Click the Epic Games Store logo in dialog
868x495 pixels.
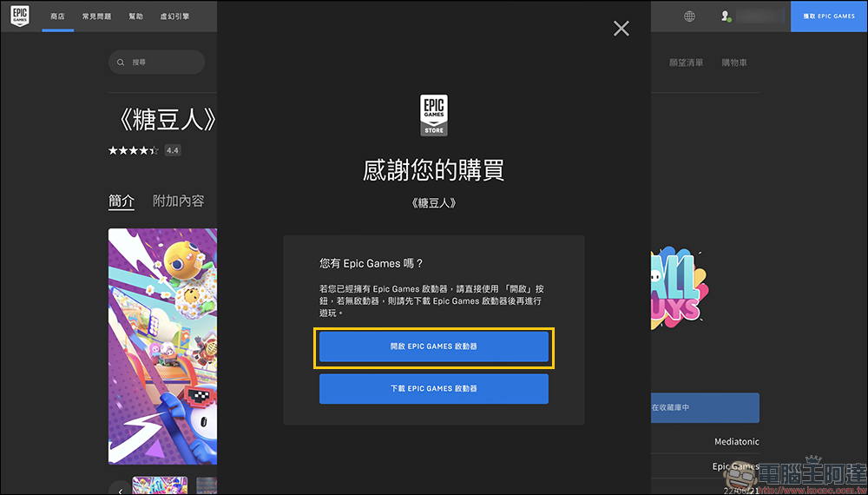434,115
